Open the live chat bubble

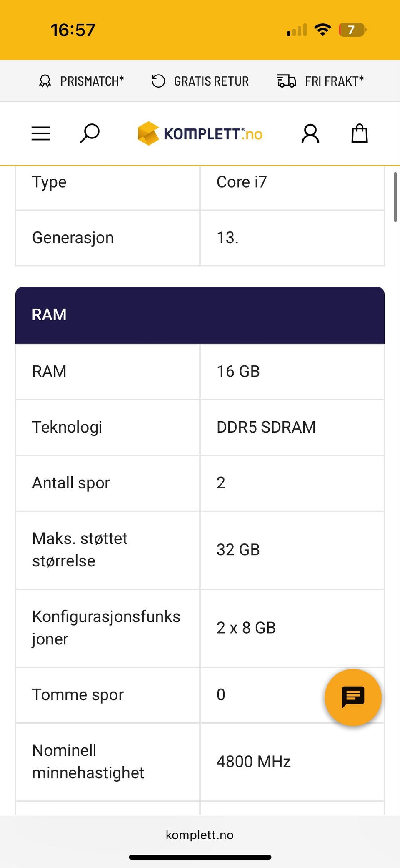coord(353,697)
